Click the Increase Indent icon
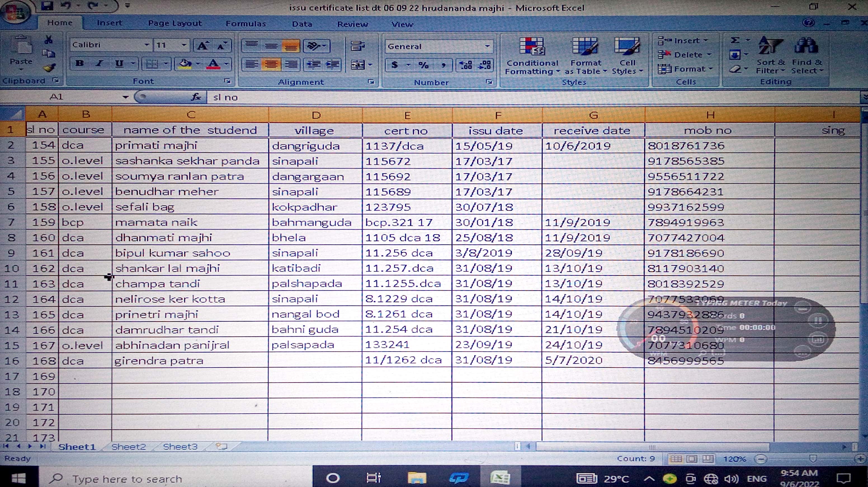 point(332,64)
